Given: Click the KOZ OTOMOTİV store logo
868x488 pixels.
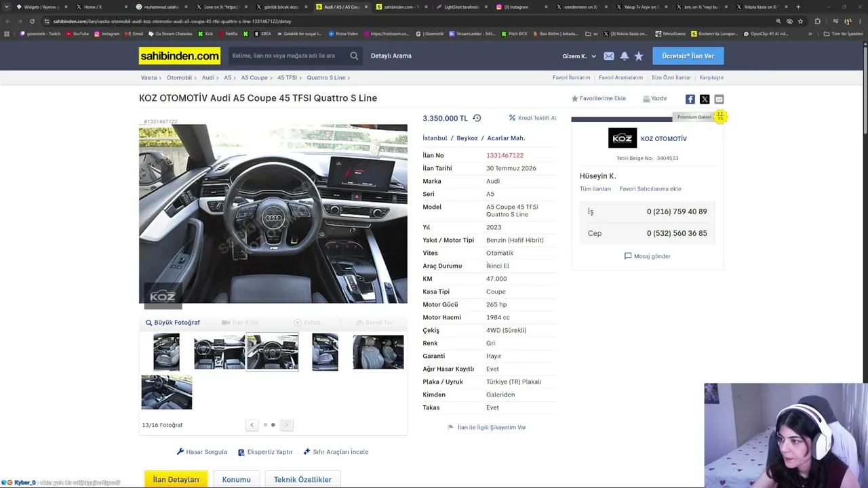Looking at the screenshot, I should 622,138.
